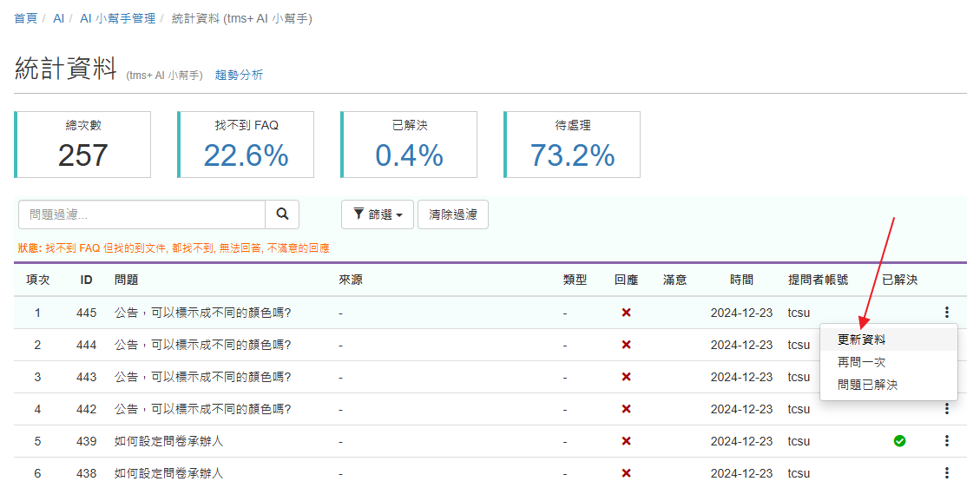The height and width of the screenshot is (488, 980).
Task: Open the three-dot menu for ID 439
Action: point(946,441)
